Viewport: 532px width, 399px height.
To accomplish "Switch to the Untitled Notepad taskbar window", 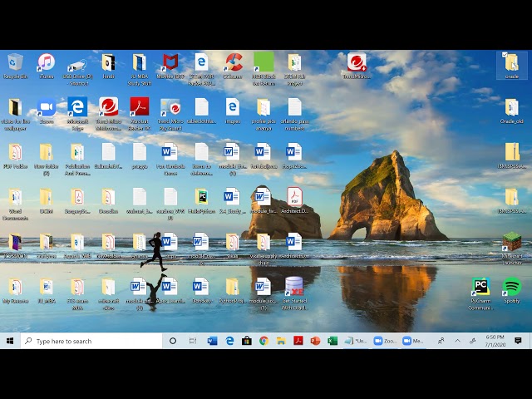I will pos(355,341).
